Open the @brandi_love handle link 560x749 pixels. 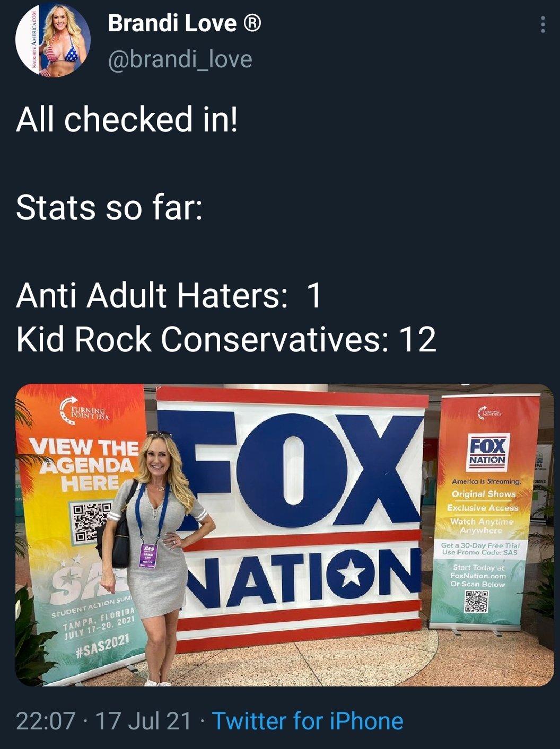pos(180,59)
